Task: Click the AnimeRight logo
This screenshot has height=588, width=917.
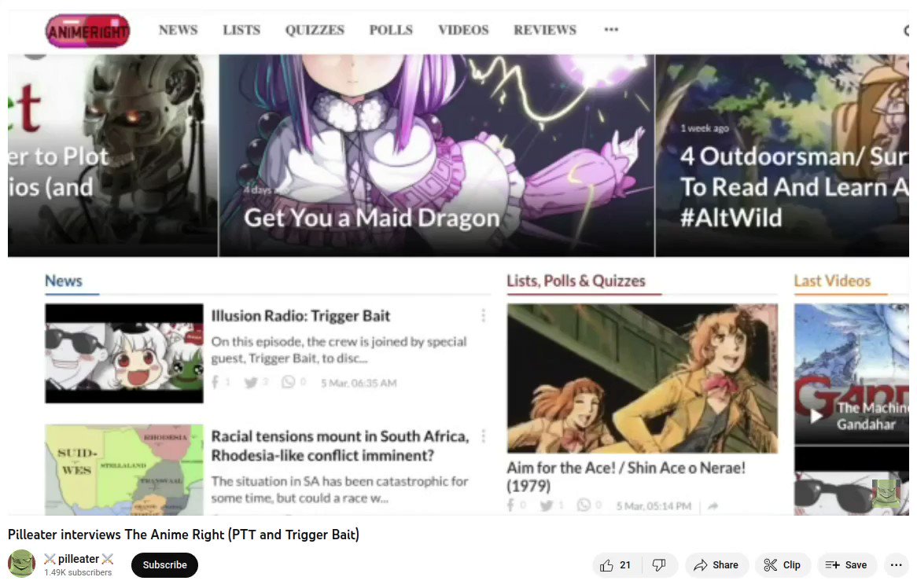Action: (88, 31)
